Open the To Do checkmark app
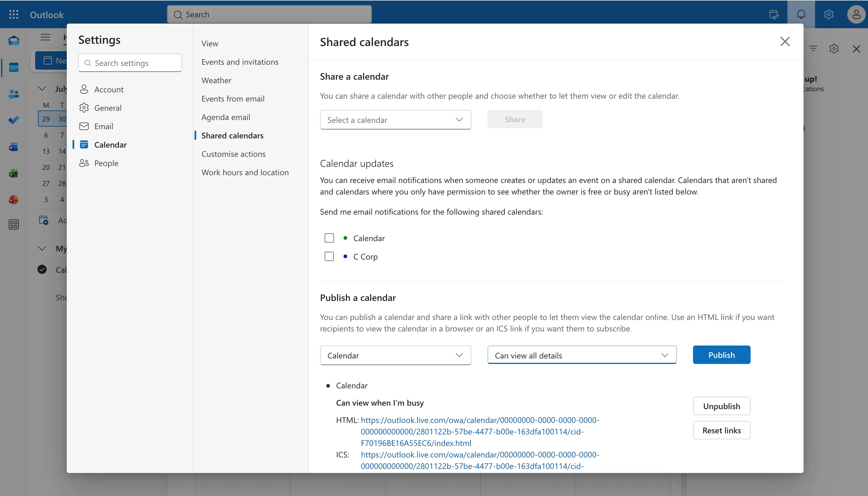 [14, 120]
